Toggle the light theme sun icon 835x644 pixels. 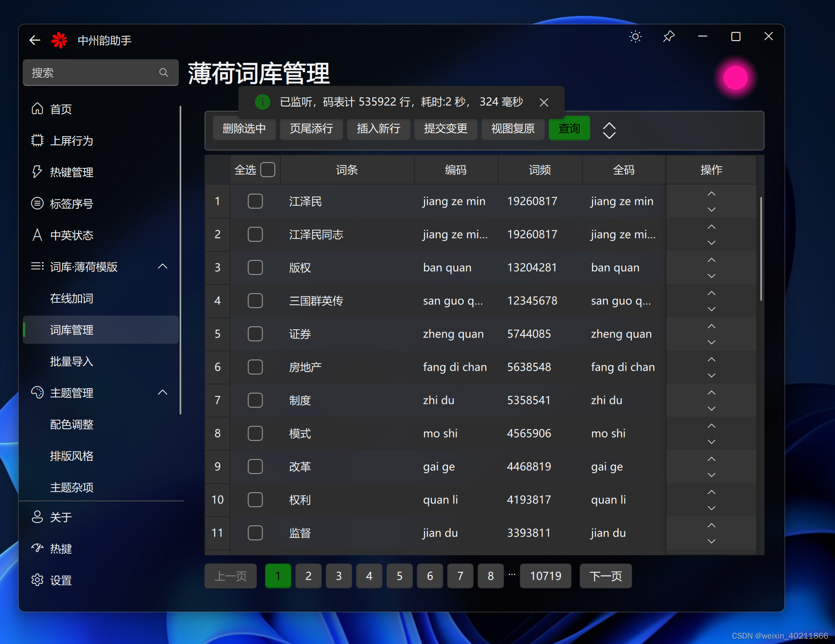click(x=635, y=36)
